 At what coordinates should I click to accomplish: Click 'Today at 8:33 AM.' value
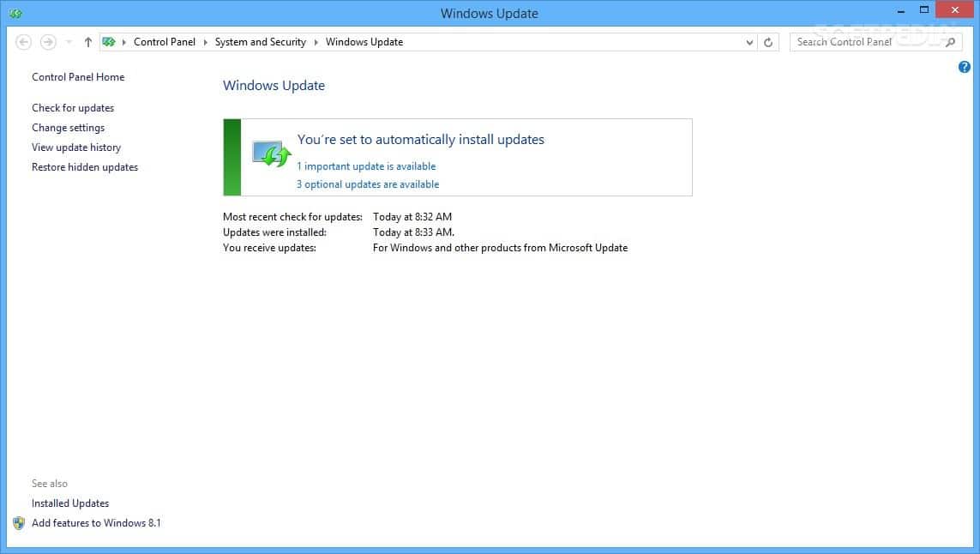point(414,232)
